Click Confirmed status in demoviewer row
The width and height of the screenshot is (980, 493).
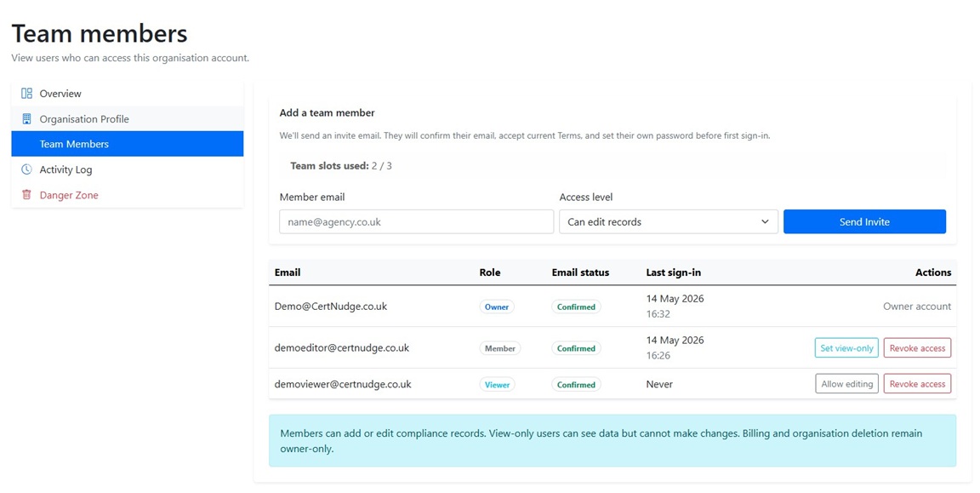(x=576, y=385)
